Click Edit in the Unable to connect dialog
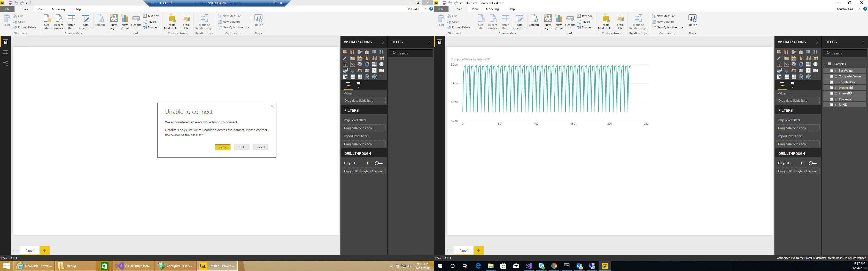868x271 pixels. point(242,147)
